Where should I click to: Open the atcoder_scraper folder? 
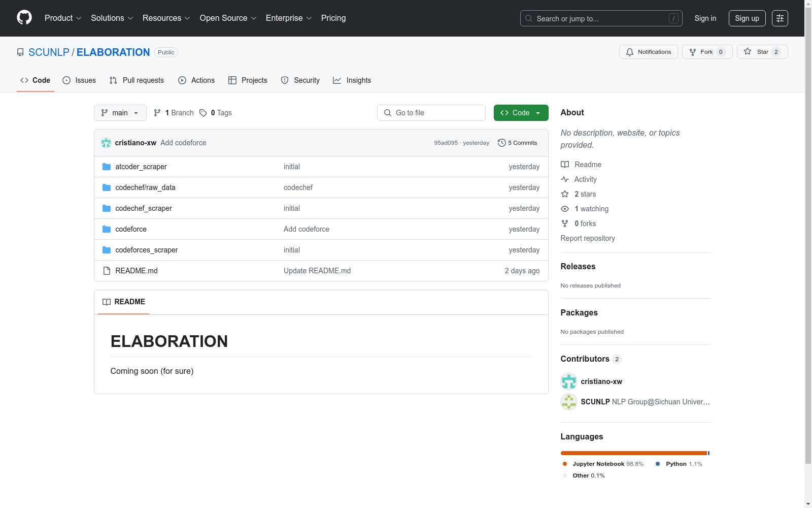click(141, 167)
